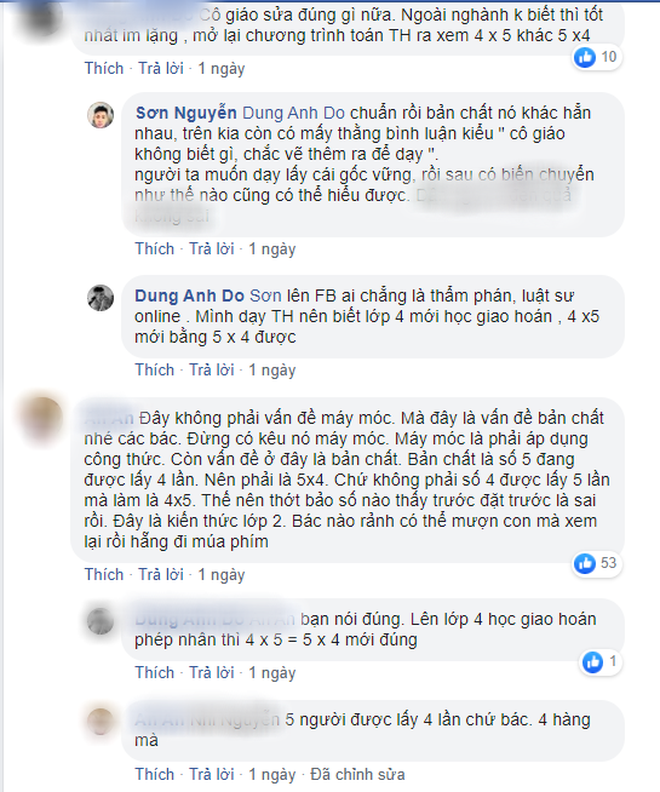This screenshot has width=660, height=792.
Task: Click the like reaction icon showing 53
Action: (x=585, y=563)
